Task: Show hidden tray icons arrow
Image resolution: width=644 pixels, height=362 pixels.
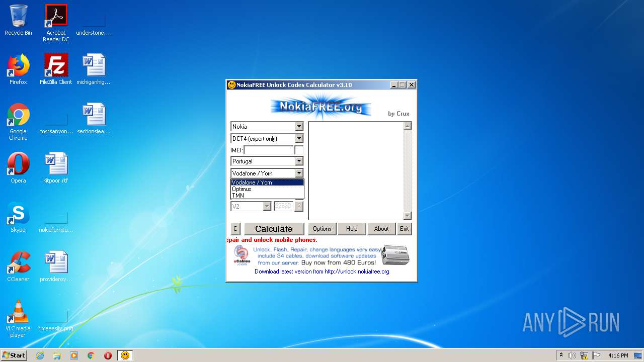Action: (561, 355)
